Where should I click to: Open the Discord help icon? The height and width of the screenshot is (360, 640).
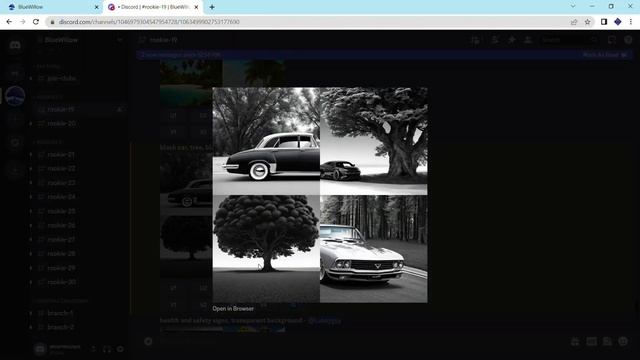(x=628, y=40)
